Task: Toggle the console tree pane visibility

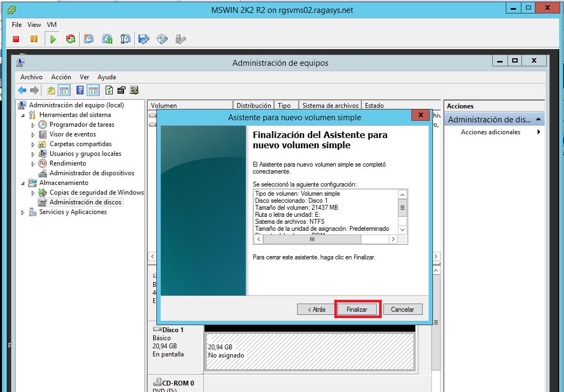Action: [x=64, y=90]
